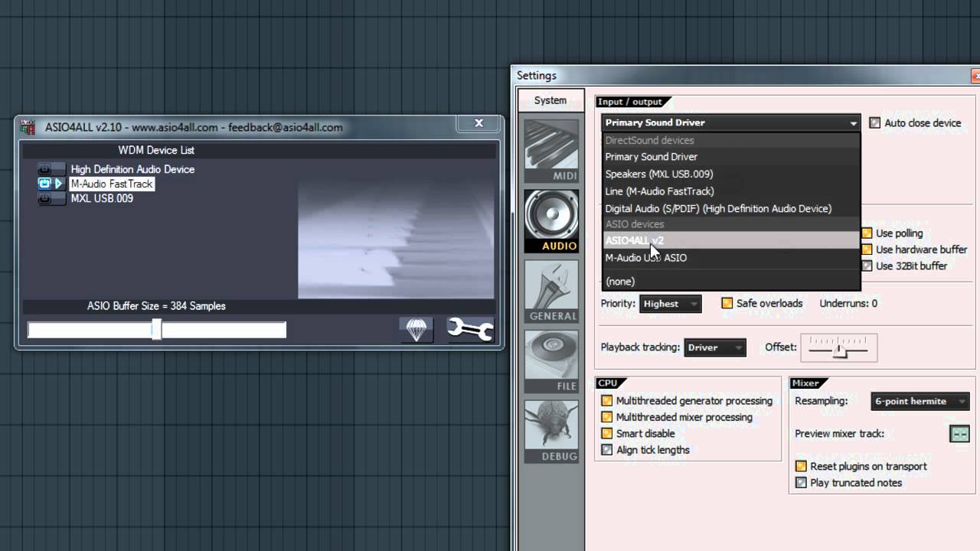
Task: Select Line (M-Audio FastTrack) device
Action: click(731, 191)
